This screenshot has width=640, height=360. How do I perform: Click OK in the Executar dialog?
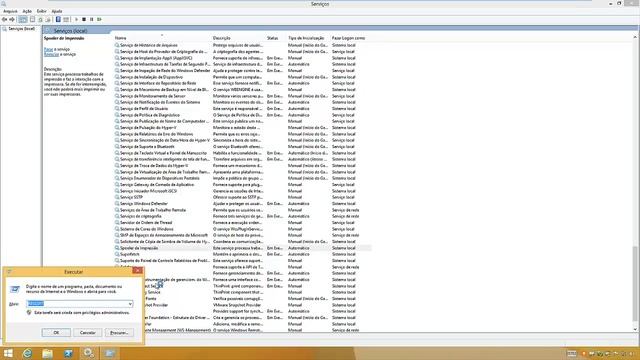[x=56, y=333]
